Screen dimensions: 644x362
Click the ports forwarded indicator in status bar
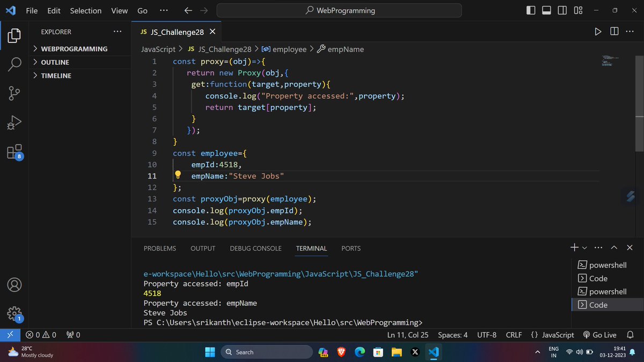[73, 335]
